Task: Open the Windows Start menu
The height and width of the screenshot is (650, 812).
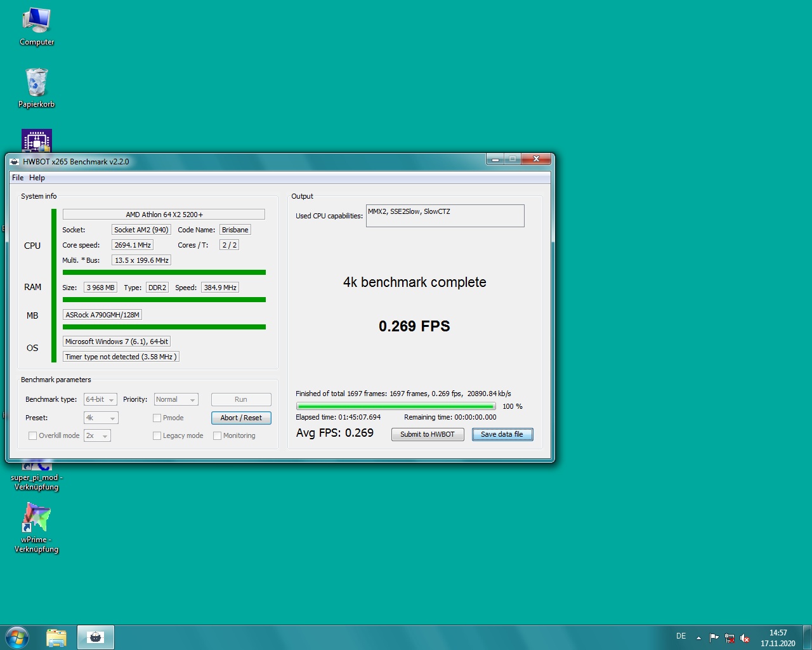Action: [x=17, y=637]
